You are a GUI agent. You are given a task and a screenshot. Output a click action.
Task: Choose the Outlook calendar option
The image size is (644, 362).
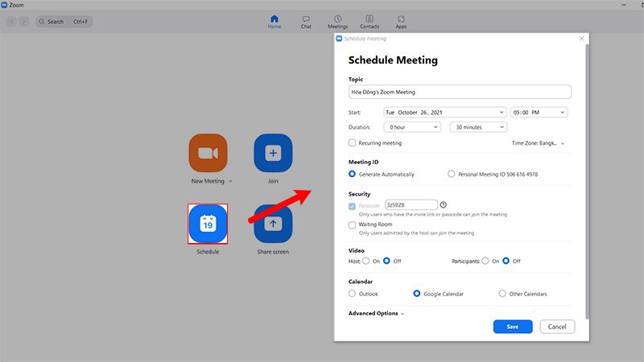[352, 294]
